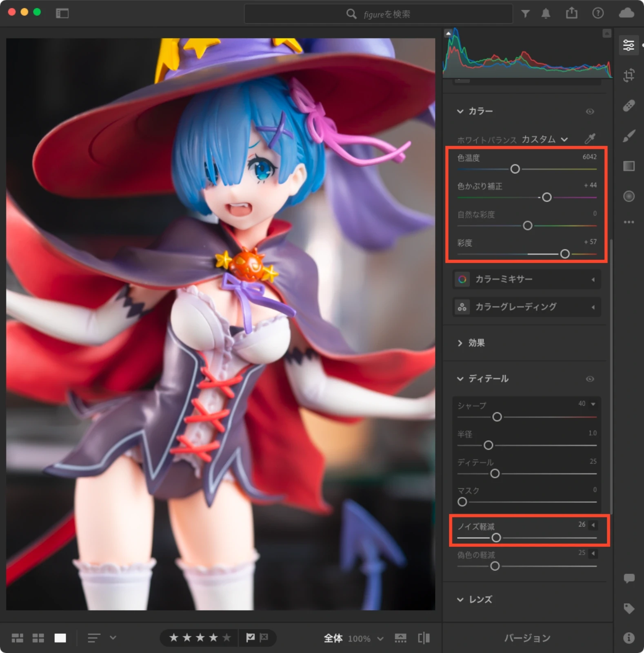The image size is (644, 653).
Task: Click 100% zoom button
Action: click(359, 639)
